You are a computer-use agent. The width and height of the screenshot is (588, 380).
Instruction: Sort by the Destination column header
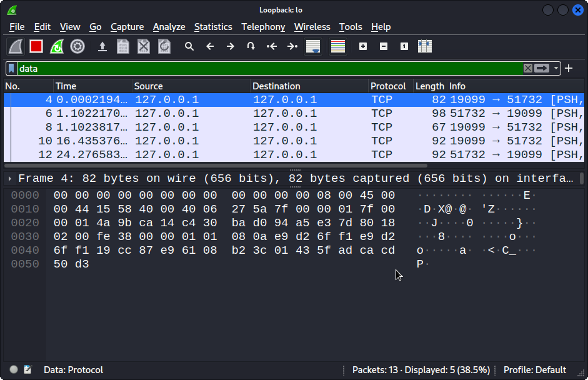[x=309, y=86]
